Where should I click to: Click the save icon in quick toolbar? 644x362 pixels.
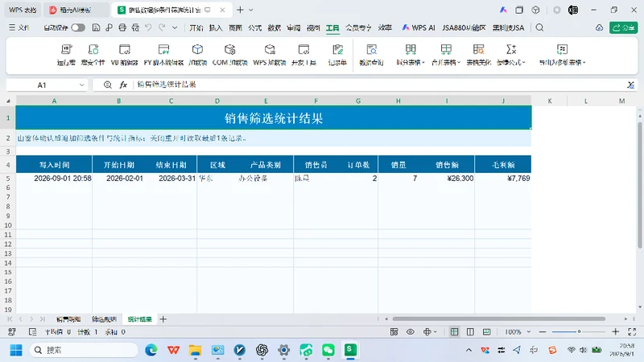click(96, 27)
